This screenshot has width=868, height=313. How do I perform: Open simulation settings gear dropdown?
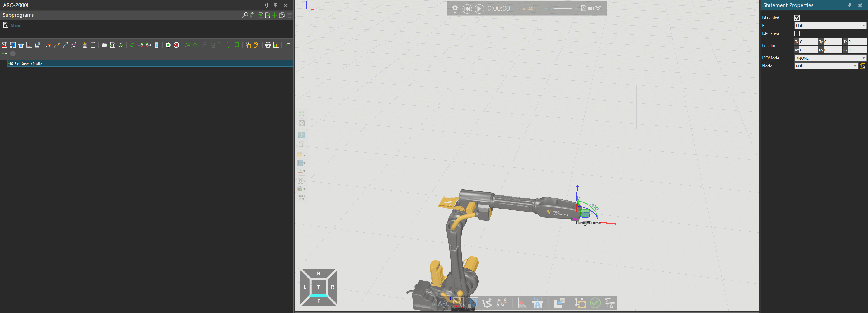point(455,9)
